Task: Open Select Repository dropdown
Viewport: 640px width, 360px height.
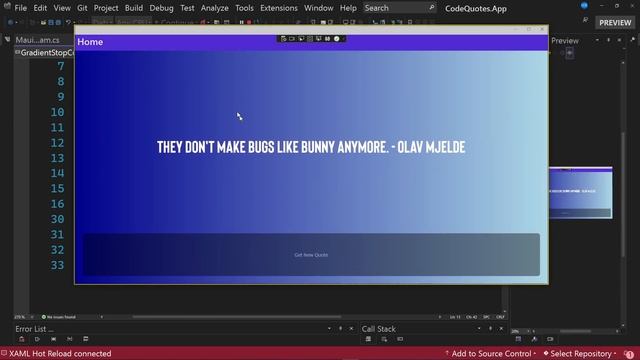Action: (580, 353)
